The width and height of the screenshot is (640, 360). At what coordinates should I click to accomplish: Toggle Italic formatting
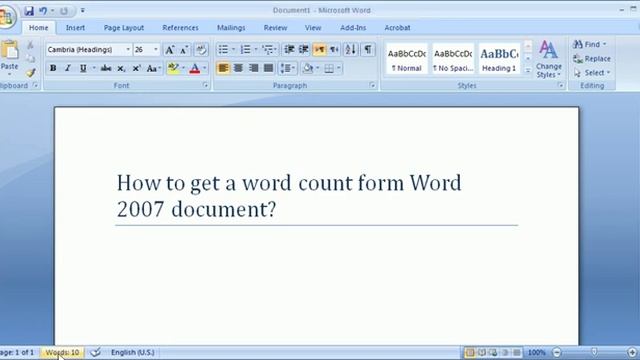click(x=68, y=68)
